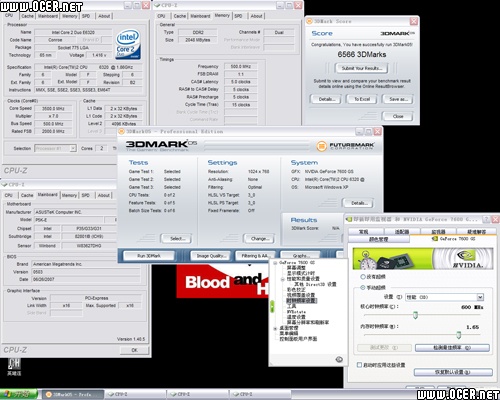Select the Direct3D settings tree item
This screenshot has height=400, width=500.
pos(315,284)
